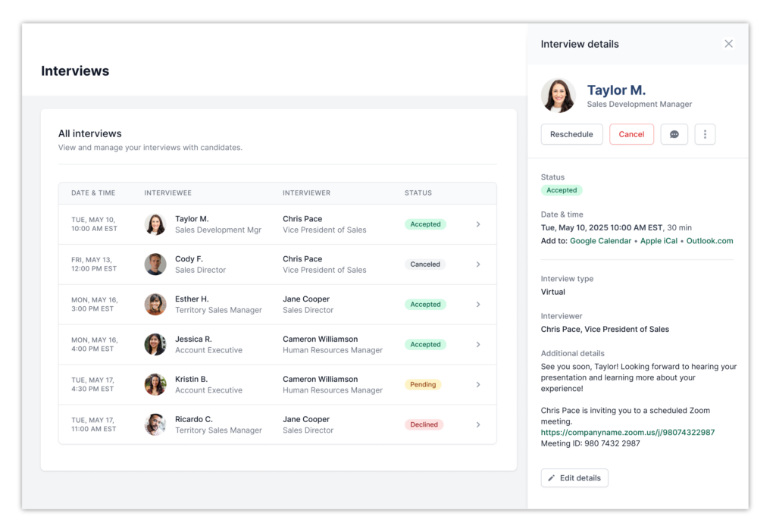
Task: Select Taylor M.'s profile photo in the panel
Action: 559,95
